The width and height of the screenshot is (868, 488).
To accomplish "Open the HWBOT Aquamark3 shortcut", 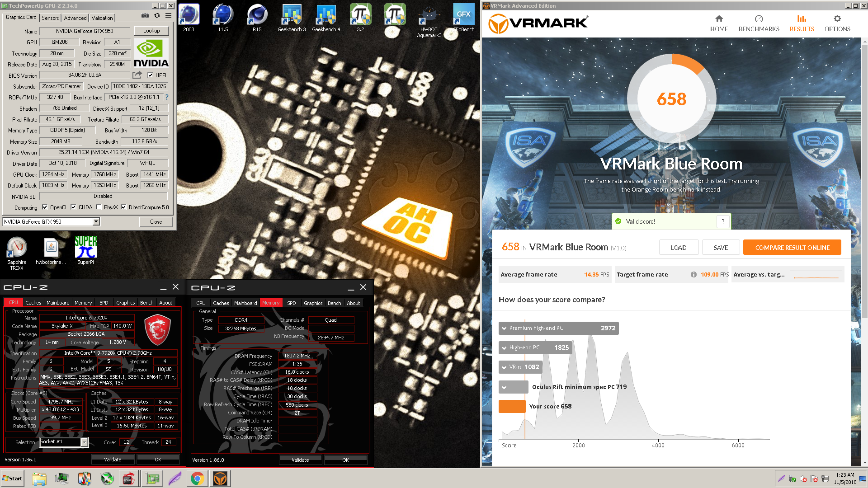I will (429, 21).
